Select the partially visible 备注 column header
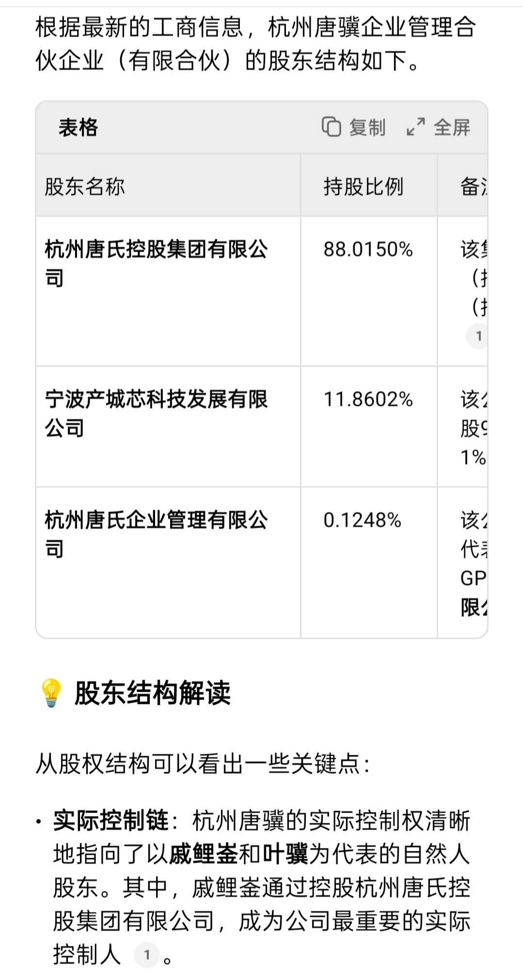This screenshot has height=980, width=523. [474, 186]
